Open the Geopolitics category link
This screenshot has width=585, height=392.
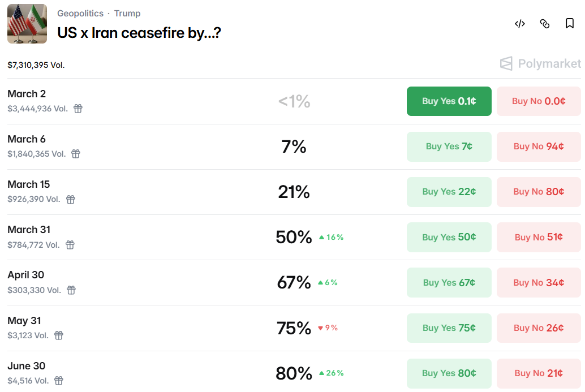[x=80, y=14]
